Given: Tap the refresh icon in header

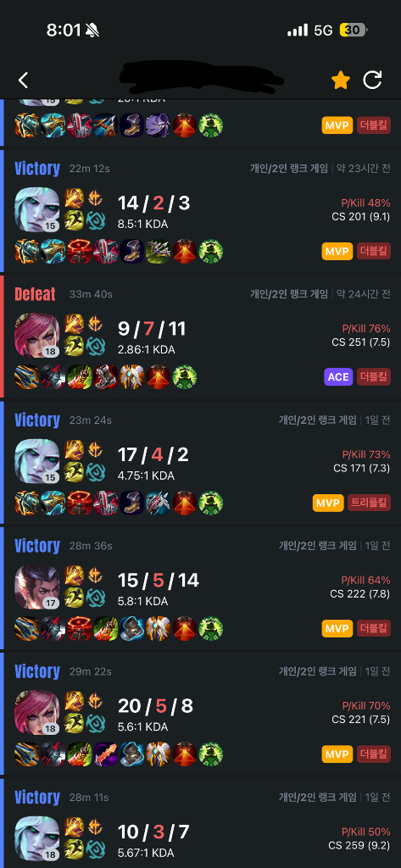Looking at the screenshot, I should coord(372,81).
